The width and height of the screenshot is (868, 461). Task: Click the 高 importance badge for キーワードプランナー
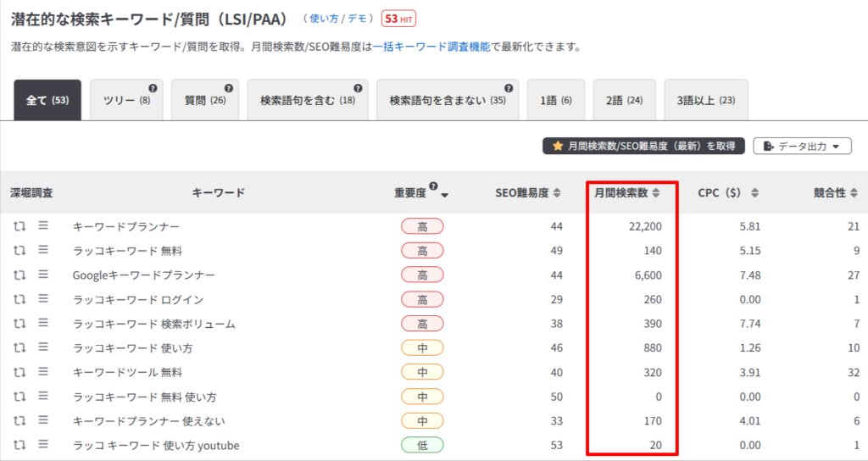coord(422,226)
